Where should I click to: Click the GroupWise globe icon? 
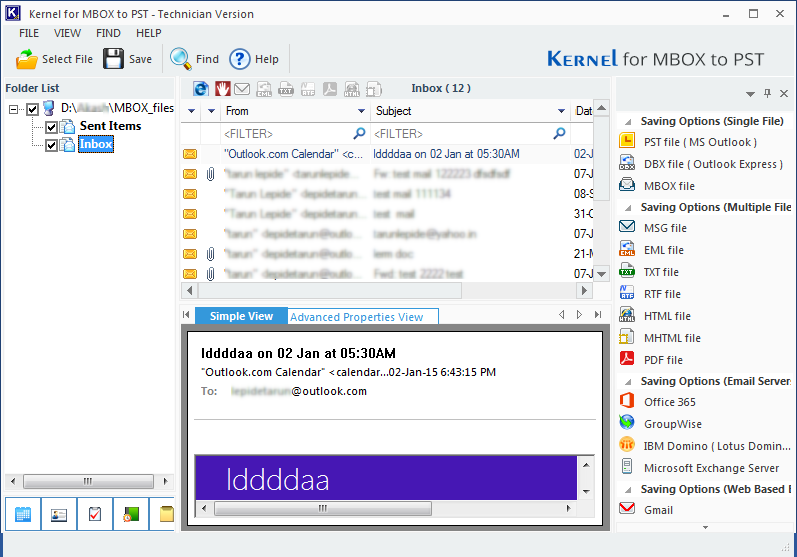coord(627,423)
